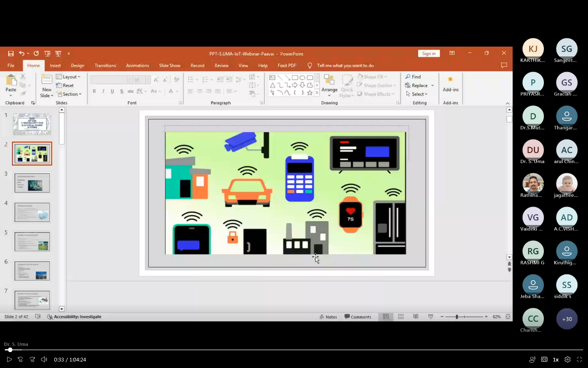The width and height of the screenshot is (588, 368).
Task: Enter fullscreen mode in video player
Action: (579, 359)
